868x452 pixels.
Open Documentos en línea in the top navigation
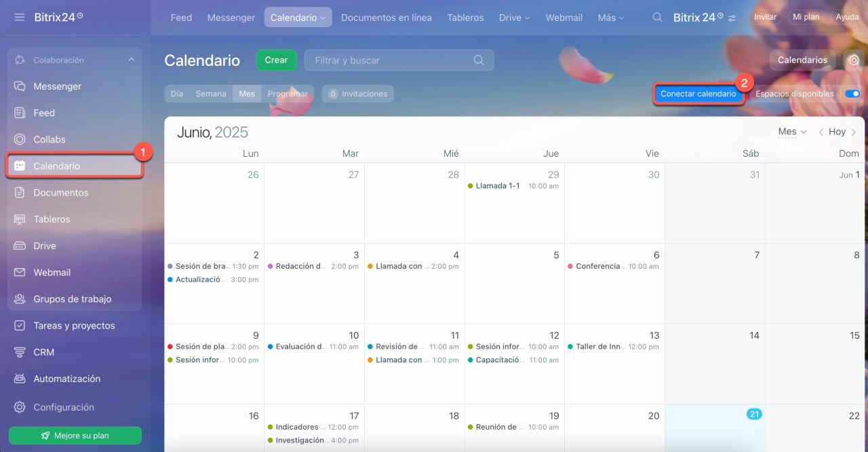[x=387, y=18]
